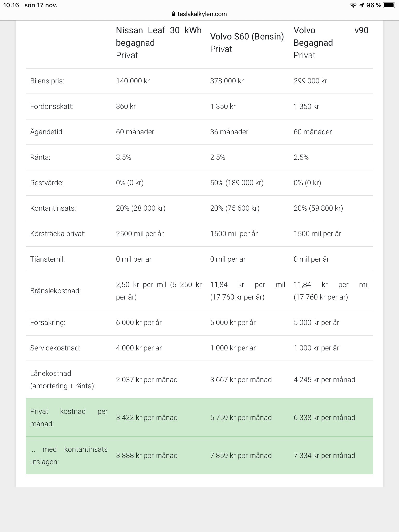Tap the lock icon beside the URL
The image size is (399, 532).
click(x=174, y=14)
